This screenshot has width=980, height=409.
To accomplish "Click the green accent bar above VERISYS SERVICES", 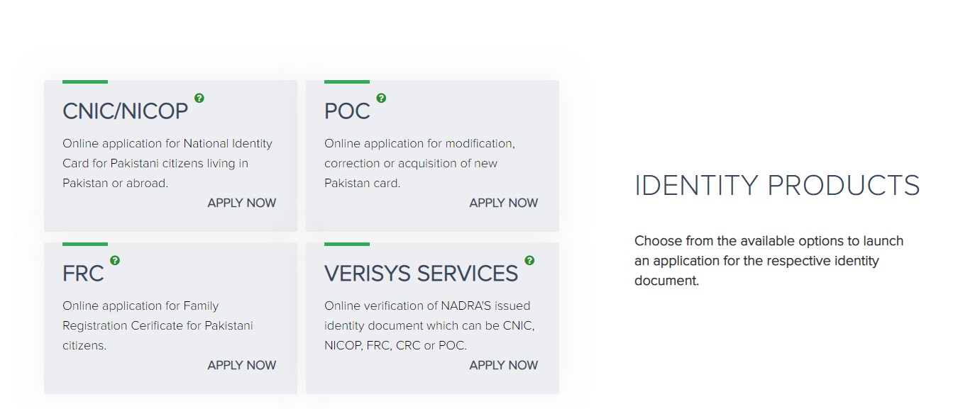I will pyautogui.click(x=347, y=244).
